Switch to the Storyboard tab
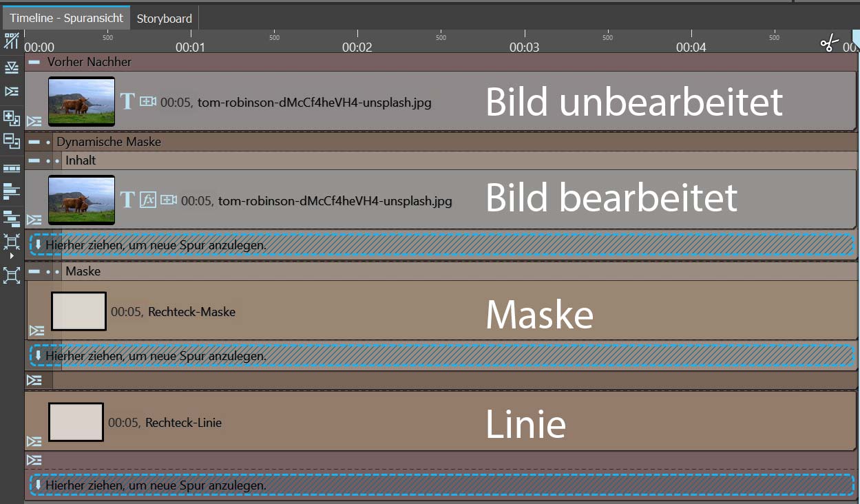Viewport: 860px width, 504px height. click(164, 19)
